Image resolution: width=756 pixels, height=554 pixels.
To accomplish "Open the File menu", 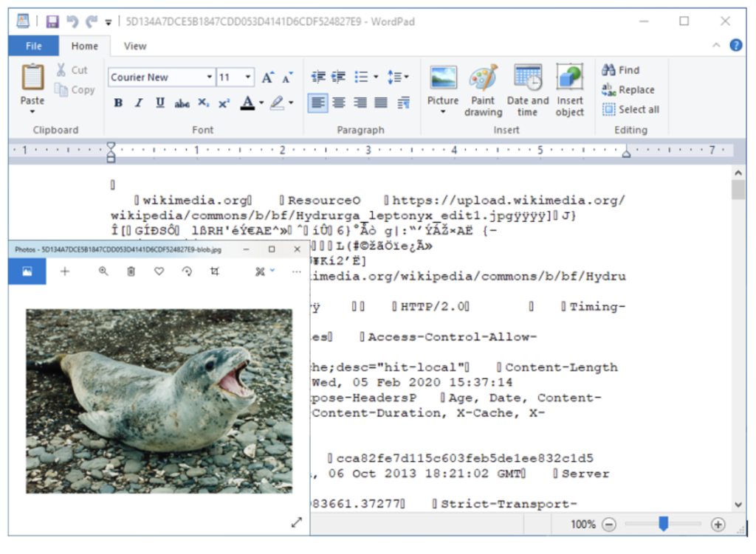I will (x=33, y=46).
